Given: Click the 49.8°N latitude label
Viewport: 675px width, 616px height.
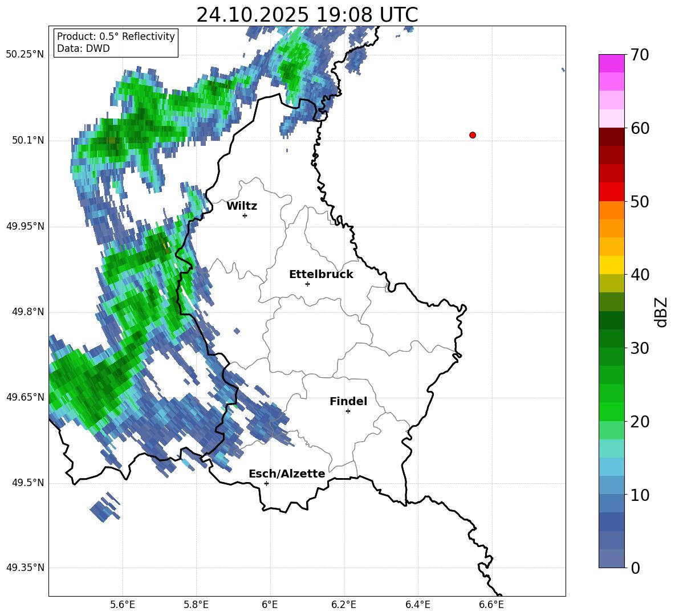Looking at the screenshot, I should pyautogui.click(x=28, y=312).
